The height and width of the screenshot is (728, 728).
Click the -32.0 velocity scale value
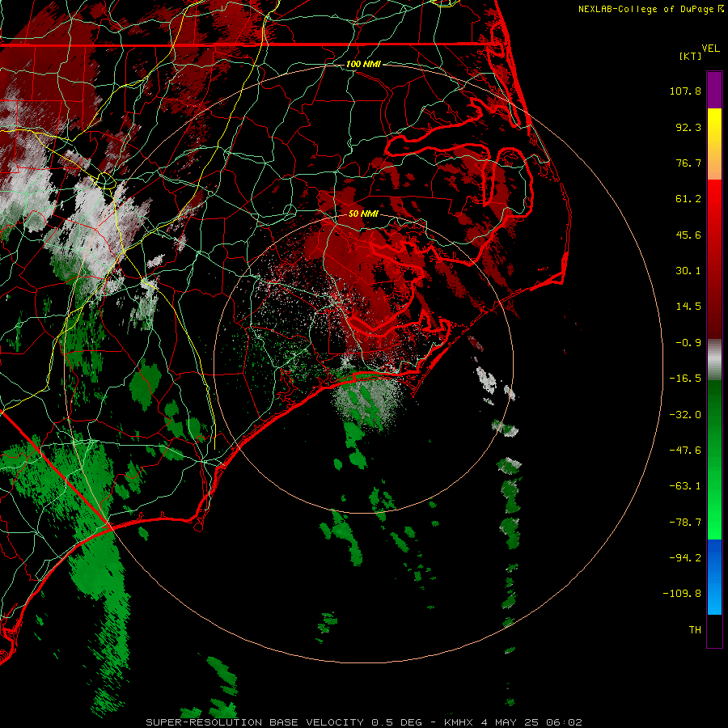click(x=685, y=415)
